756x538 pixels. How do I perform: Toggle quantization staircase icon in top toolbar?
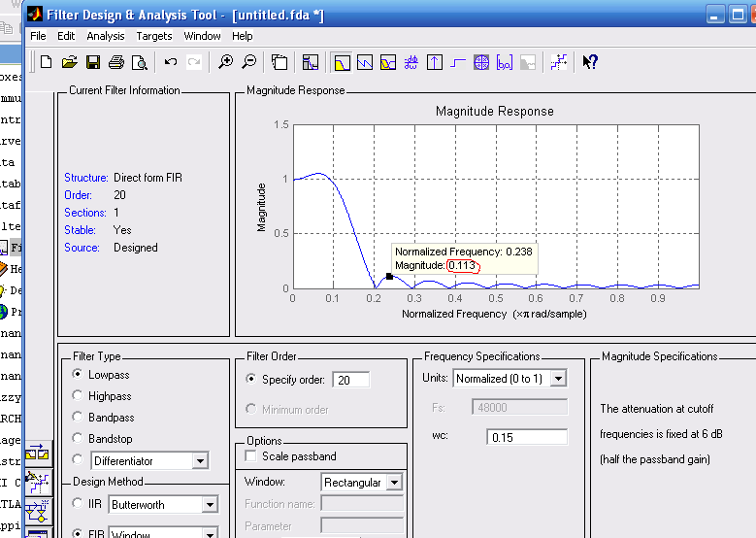pyautogui.click(x=559, y=62)
